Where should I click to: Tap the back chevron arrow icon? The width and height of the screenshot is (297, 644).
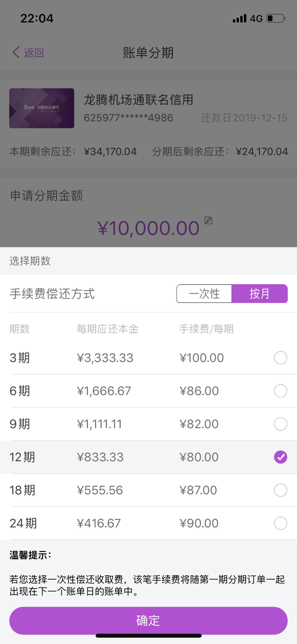pos(16,52)
